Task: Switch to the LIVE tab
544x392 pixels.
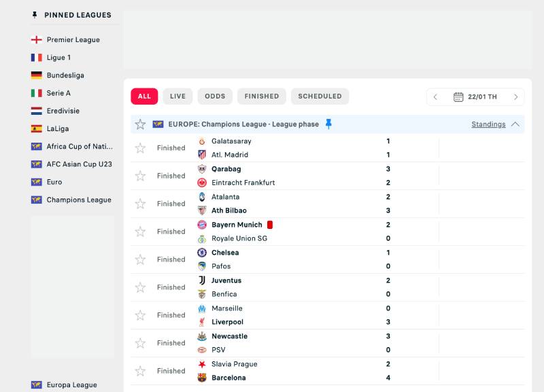Action: click(177, 96)
